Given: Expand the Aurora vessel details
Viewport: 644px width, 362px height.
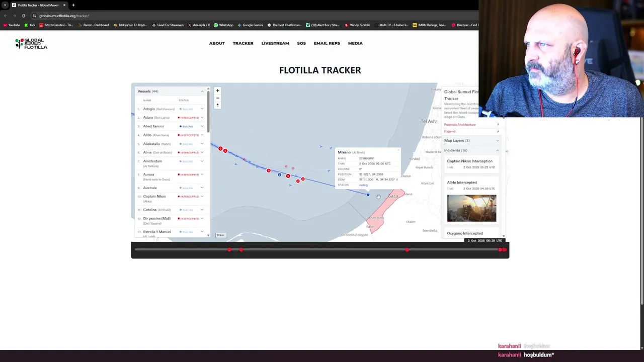Looking at the screenshot, I should click(x=202, y=174).
